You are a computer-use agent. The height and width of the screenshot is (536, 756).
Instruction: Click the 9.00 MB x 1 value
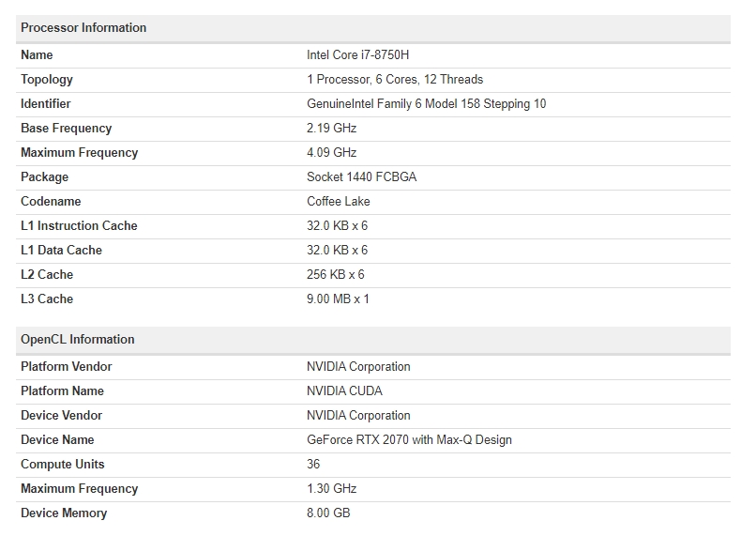pyautogui.click(x=338, y=299)
